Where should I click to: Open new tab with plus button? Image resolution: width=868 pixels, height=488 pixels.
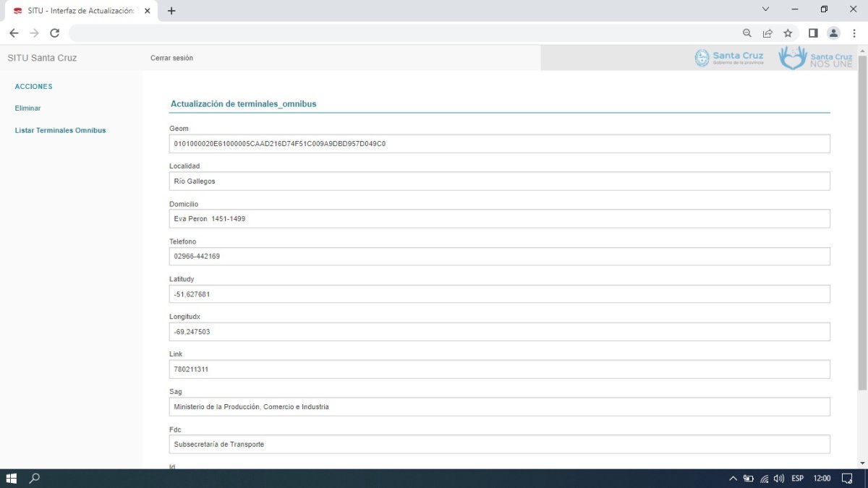point(171,11)
